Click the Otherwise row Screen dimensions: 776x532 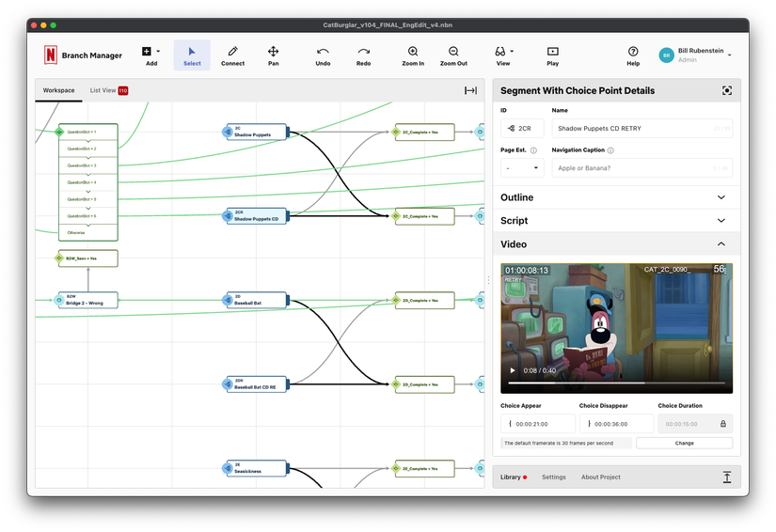[x=88, y=232]
